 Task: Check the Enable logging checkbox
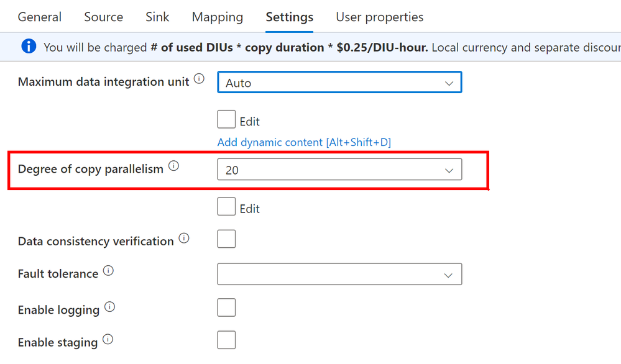pos(226,307)
